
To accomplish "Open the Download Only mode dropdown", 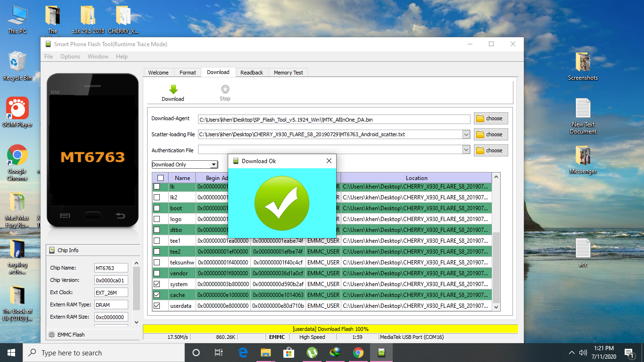I will pos(184,165).
